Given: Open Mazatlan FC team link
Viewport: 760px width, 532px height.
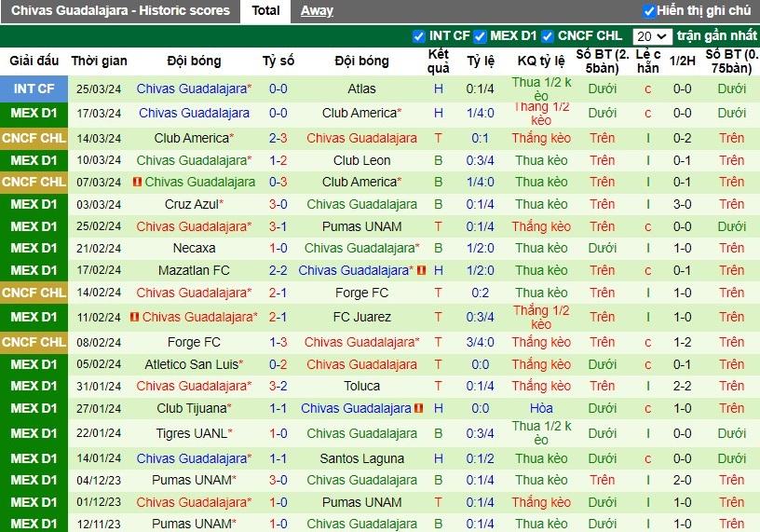Looking at the screenshot, I should [194, 270].
